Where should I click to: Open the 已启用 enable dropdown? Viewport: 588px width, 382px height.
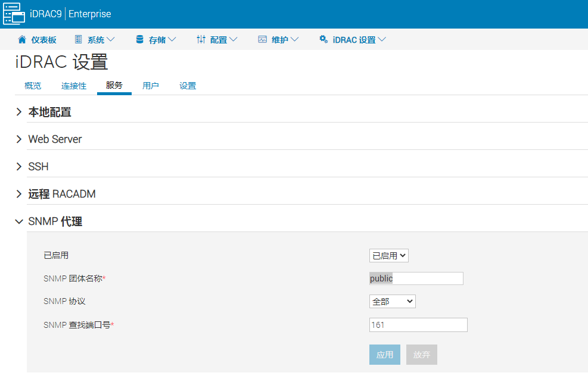[x=388, y=255]
